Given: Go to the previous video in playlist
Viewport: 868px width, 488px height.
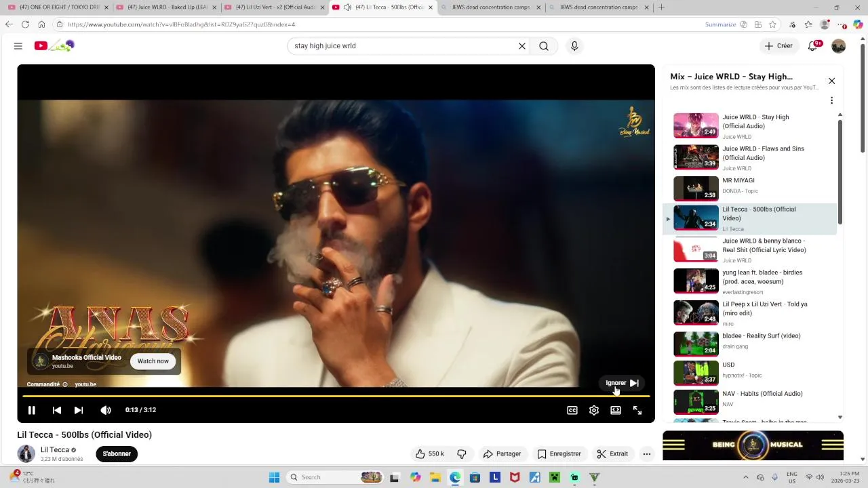Looking at the screenshot, I should pos(57,410).
